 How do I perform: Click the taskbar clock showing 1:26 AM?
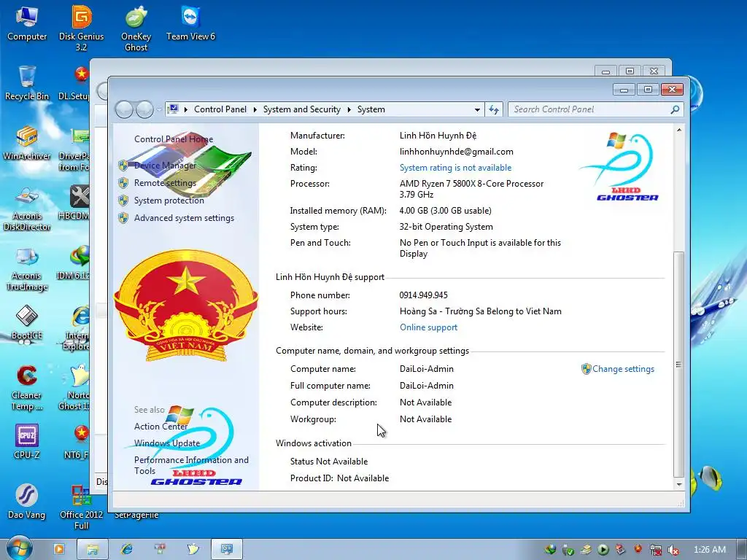pyautogui.click(x=709, y=550)
